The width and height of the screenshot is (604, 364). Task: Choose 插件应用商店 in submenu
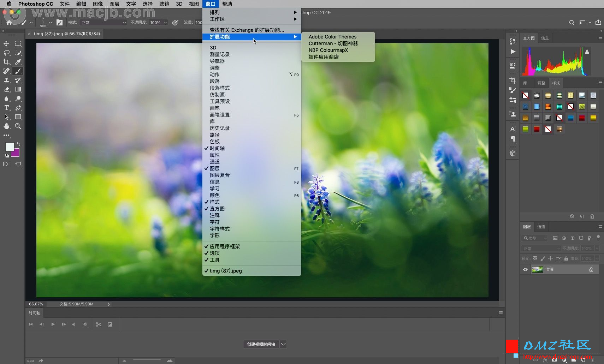tap(338, 57)
